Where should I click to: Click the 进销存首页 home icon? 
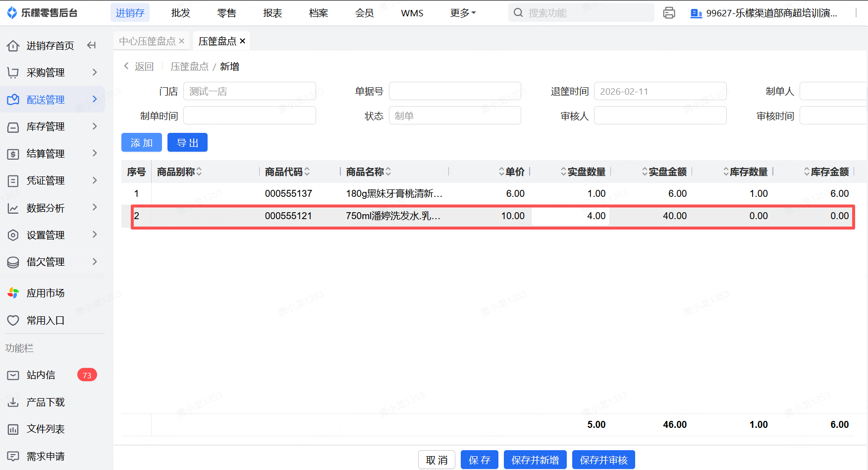(13, 46)
